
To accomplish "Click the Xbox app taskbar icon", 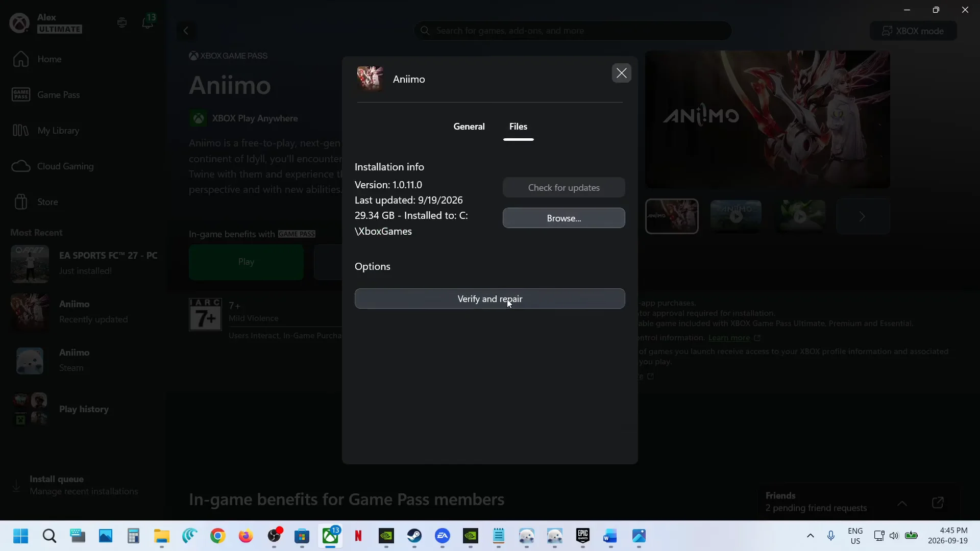I will 330,536.
